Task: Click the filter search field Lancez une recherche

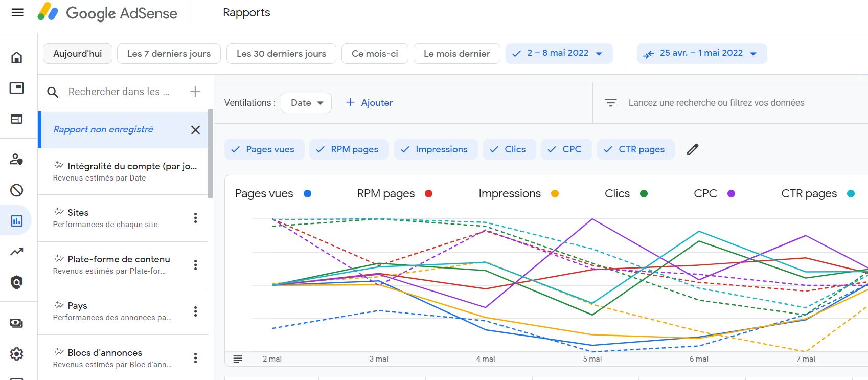Action: [716, 103]
